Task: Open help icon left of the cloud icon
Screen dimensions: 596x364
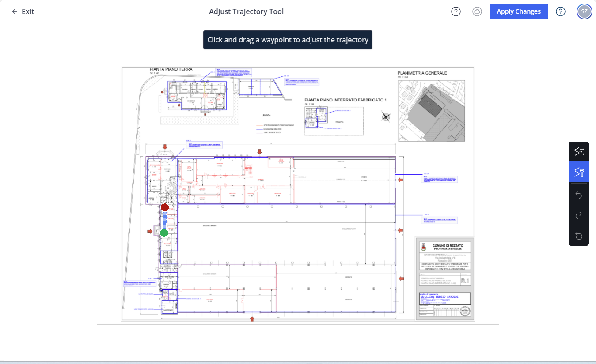Action: click(x=456, y=11)
